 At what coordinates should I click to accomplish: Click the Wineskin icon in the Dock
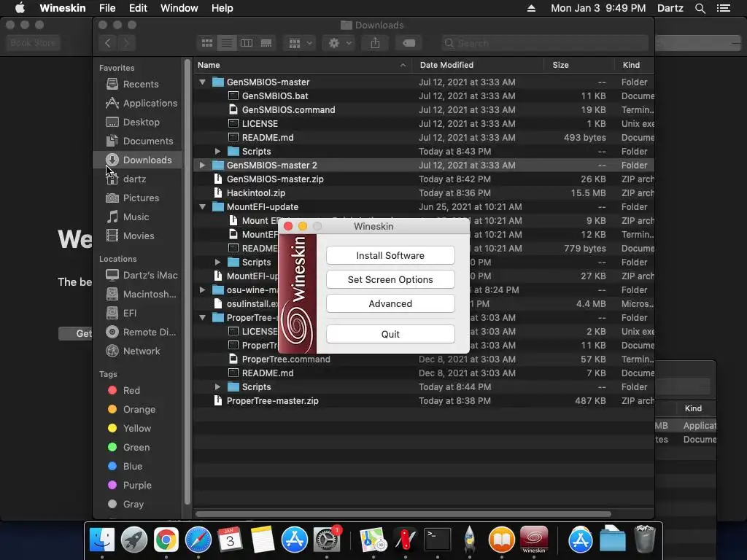pos(533,540)
